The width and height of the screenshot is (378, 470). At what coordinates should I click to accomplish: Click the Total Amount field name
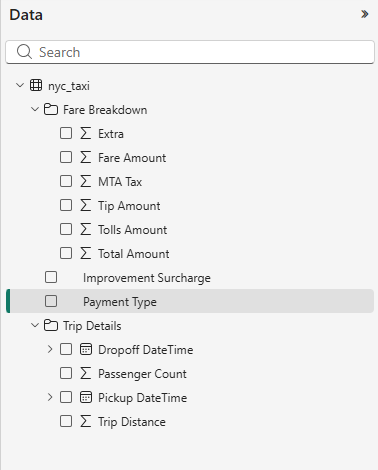pyautogui.click(x=134, y=254)
